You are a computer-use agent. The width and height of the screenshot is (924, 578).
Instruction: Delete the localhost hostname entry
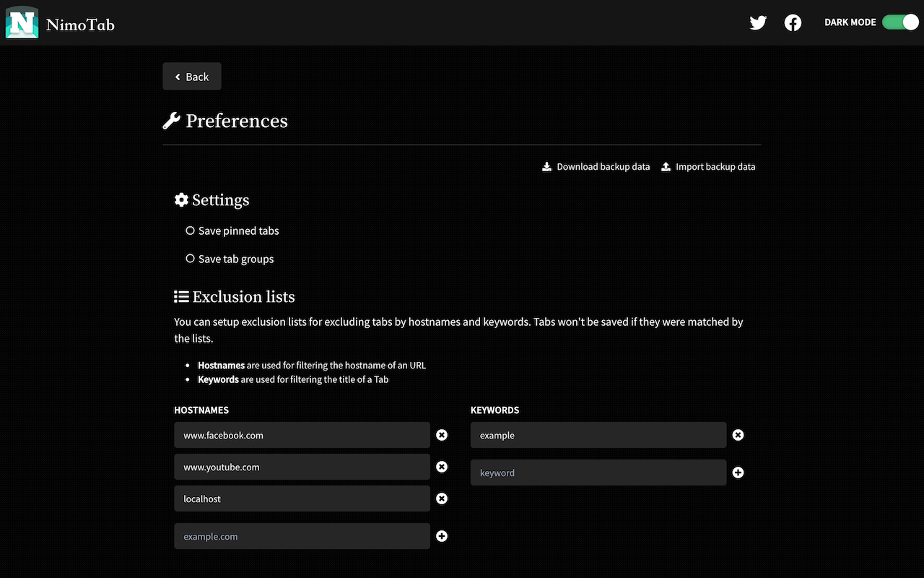pyautogui.click(x=442, y=499)
